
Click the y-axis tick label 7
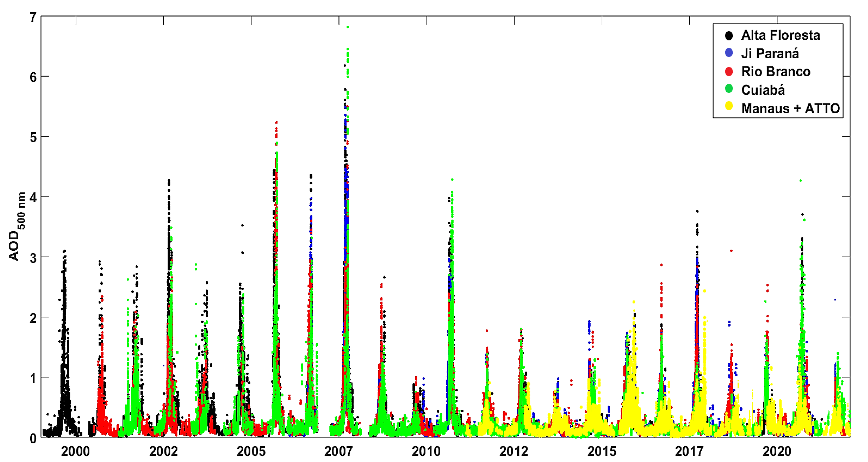pos(33,17)
